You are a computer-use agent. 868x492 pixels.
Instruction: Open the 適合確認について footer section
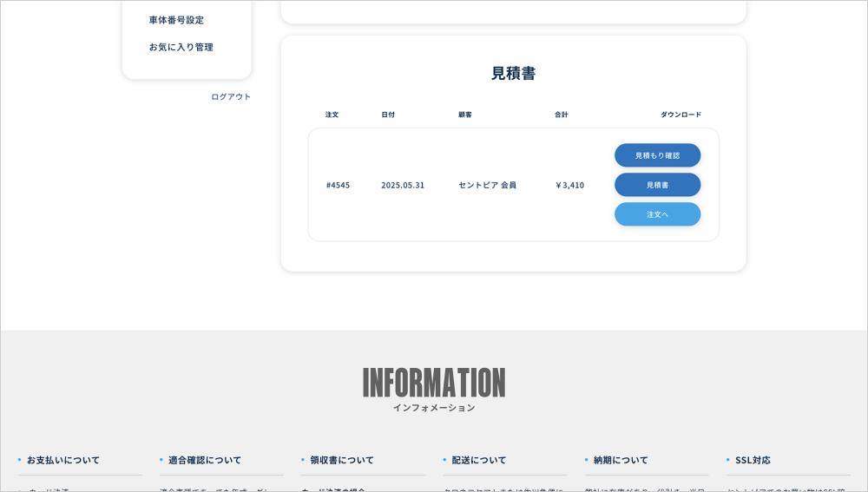pos(205,460)
